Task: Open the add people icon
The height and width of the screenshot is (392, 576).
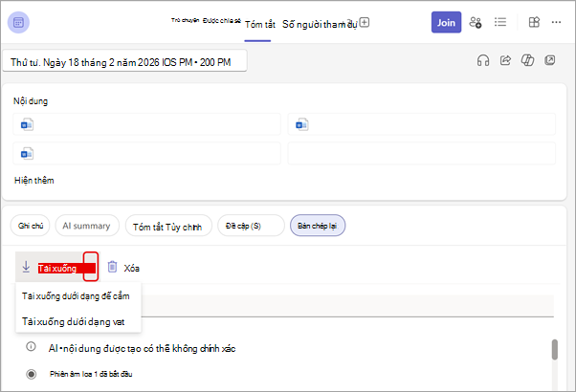Action: tap(476, 23)
